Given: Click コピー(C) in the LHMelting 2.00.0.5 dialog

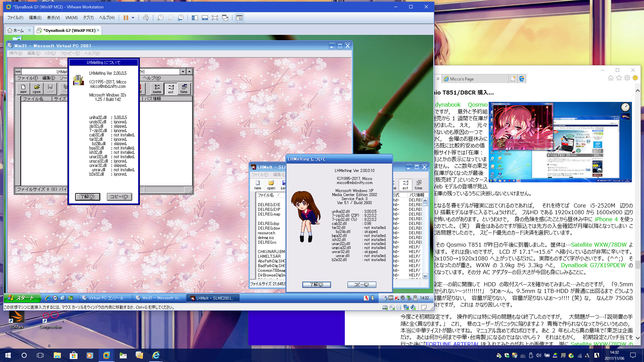Looking at the screenshot, I should [119, 197].
